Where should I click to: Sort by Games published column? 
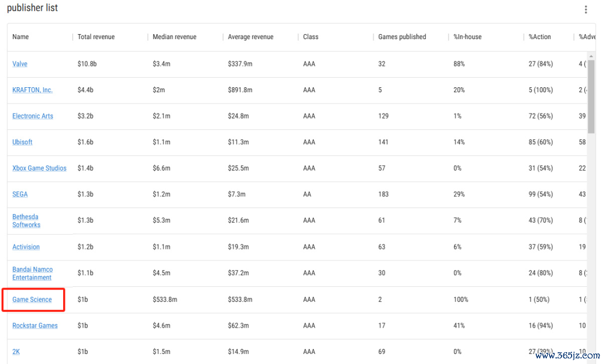[402, 37]
